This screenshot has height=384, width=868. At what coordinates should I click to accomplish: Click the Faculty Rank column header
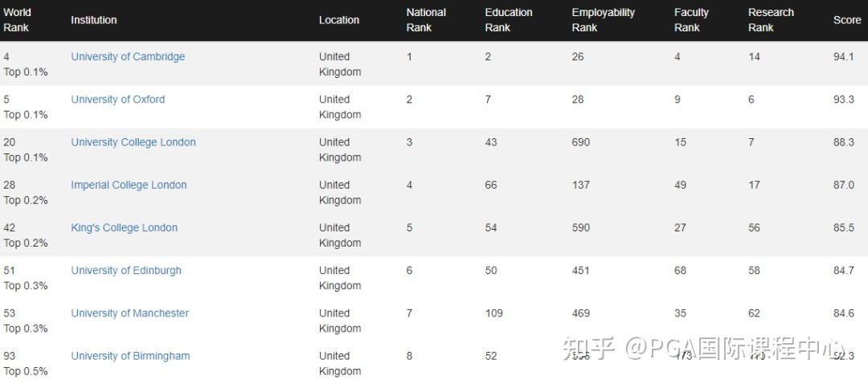691,20
